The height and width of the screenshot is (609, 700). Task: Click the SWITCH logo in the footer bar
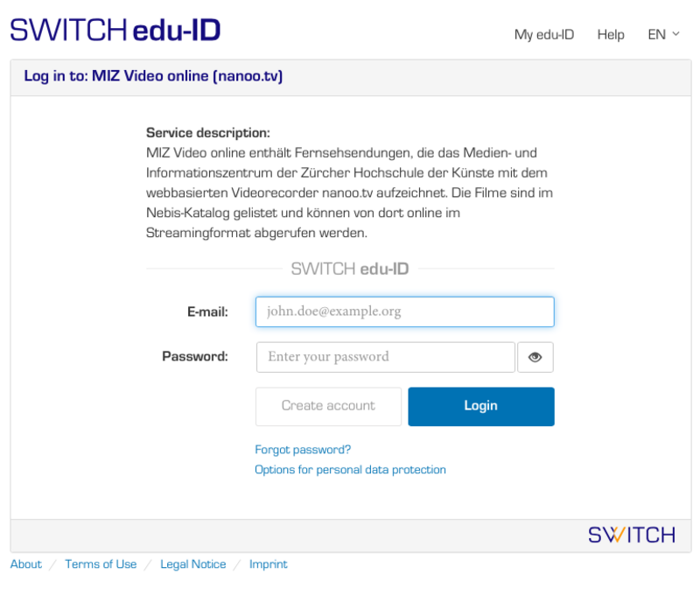click(x=632, y=535)
